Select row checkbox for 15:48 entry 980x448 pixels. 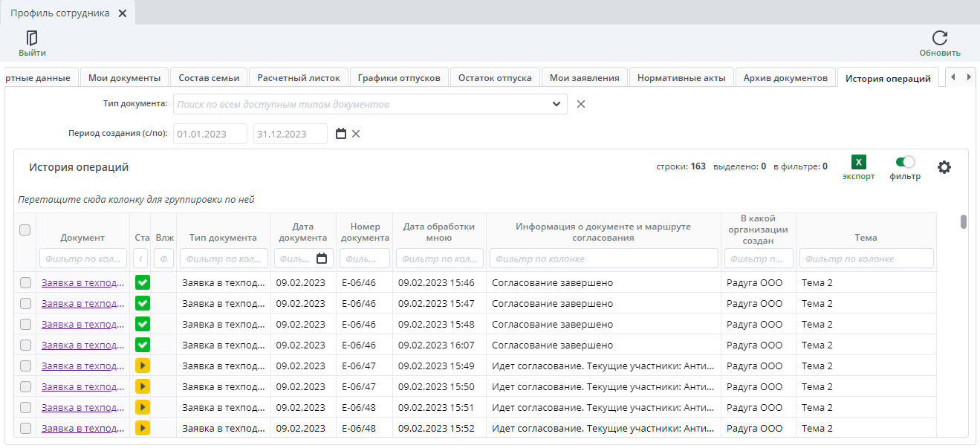[x=25, y=324]
